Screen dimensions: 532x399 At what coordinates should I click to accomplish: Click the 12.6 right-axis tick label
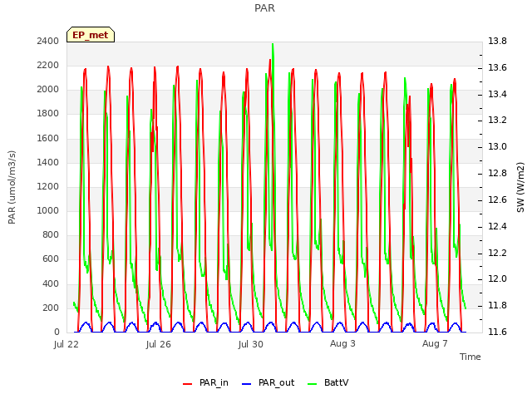[497, 199]
